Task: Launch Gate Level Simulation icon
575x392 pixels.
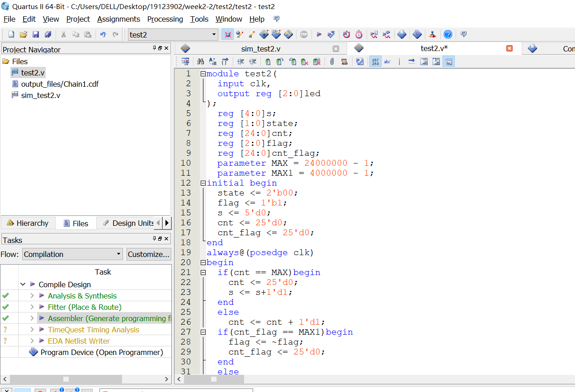Action: point(386,34)
